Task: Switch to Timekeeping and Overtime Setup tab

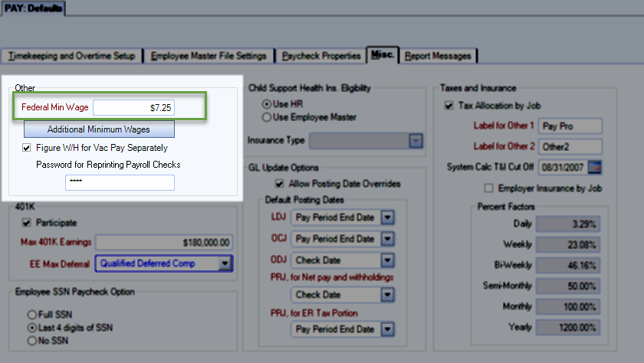Action: click(72, 56)
